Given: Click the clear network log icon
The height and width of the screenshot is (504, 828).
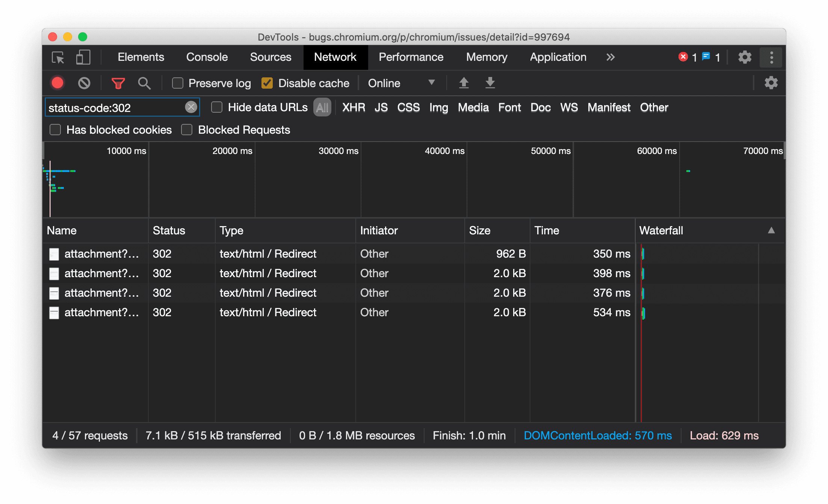Looking at the screenshot, I should [x=84, y=83].
